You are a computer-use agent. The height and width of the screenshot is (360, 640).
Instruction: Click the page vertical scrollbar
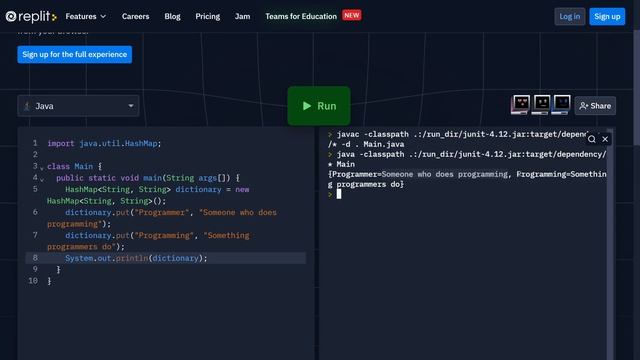tap(636, 88)
